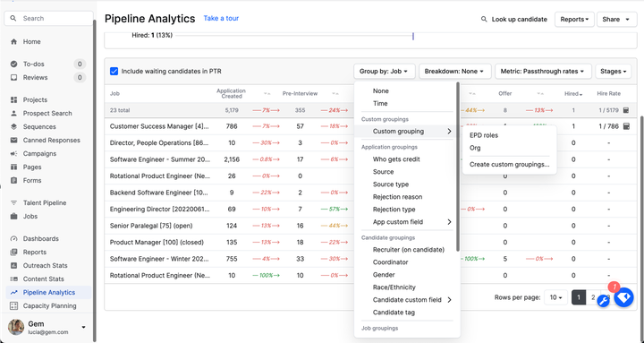Image resolution: width=644 pixels, height=343 pixels.
Task: Click the Prospect Search person icon
Action: click(14, 113)
